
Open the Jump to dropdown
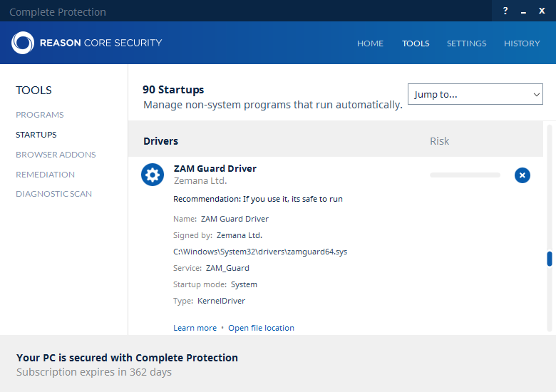(475, 94)
